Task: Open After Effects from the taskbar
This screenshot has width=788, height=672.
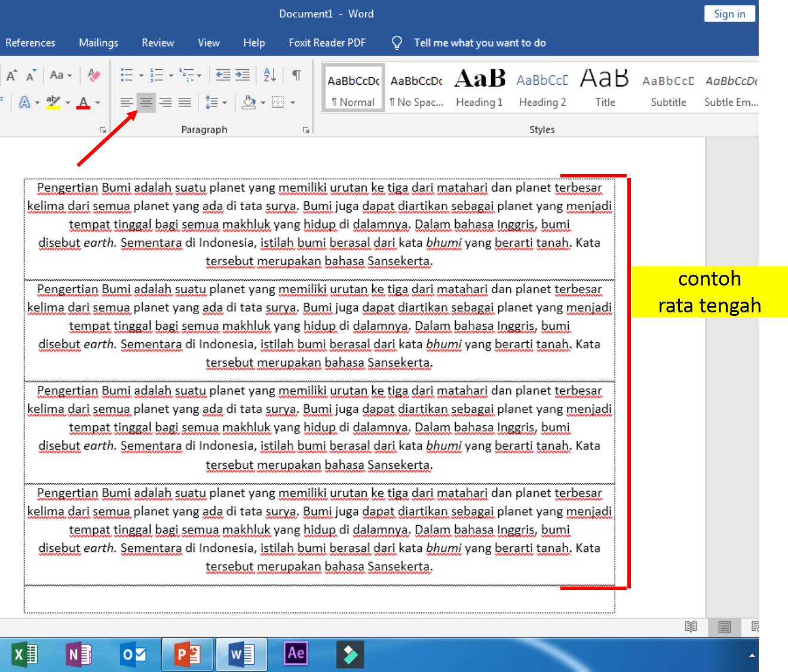Action: [x=296, y=653]
